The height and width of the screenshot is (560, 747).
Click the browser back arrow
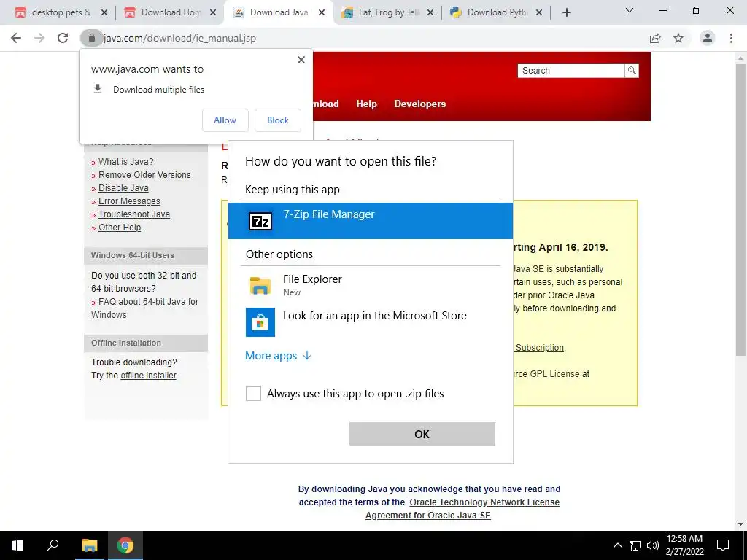[x=16, y=38]
